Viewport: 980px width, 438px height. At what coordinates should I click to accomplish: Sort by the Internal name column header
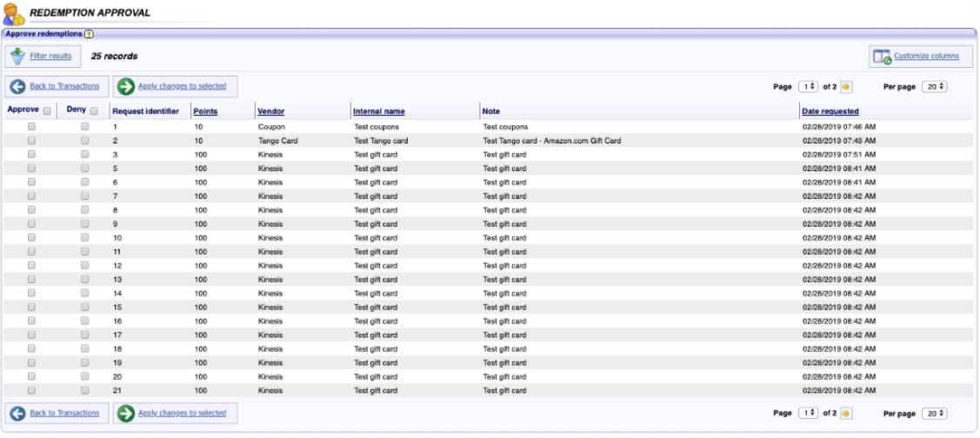coord(379,111)
